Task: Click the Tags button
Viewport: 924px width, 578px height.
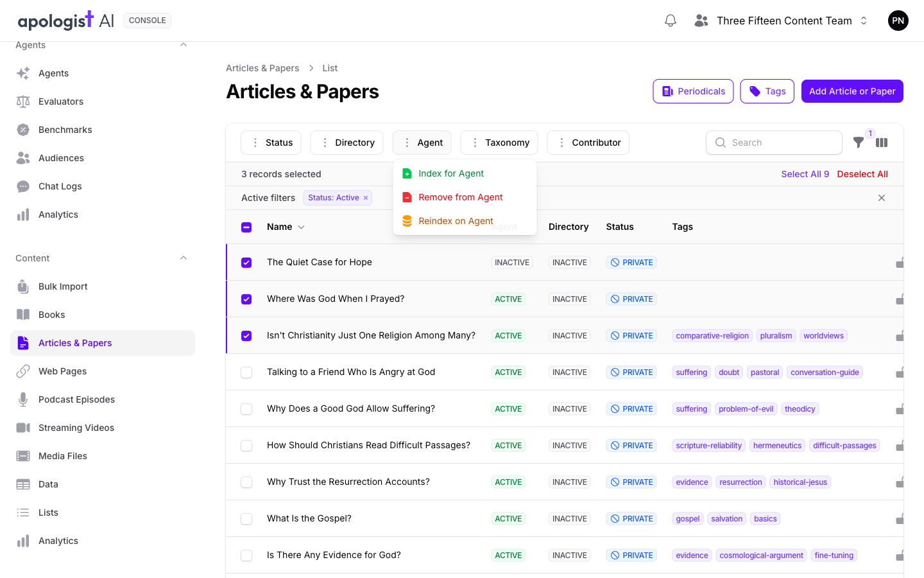Action: (x=767, y=91)
